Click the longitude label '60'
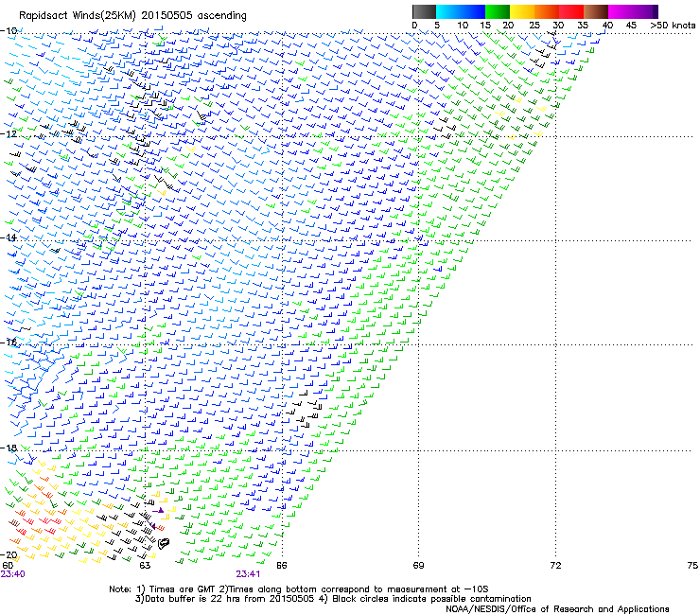 coord(8,566)
